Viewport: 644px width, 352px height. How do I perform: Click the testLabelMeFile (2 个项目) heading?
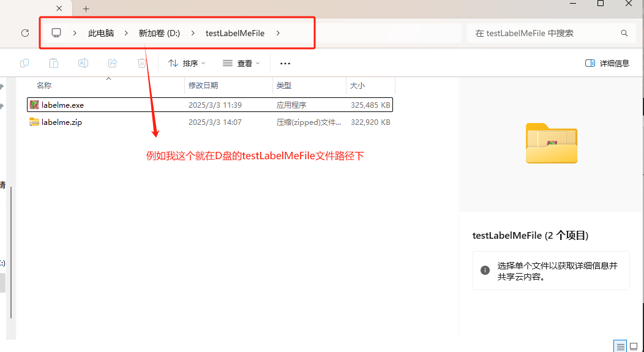coord(531,236)
